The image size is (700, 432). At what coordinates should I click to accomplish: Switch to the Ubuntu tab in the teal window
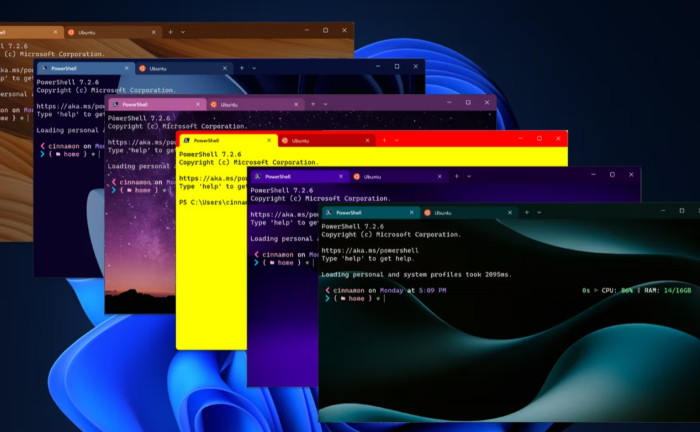469,213
